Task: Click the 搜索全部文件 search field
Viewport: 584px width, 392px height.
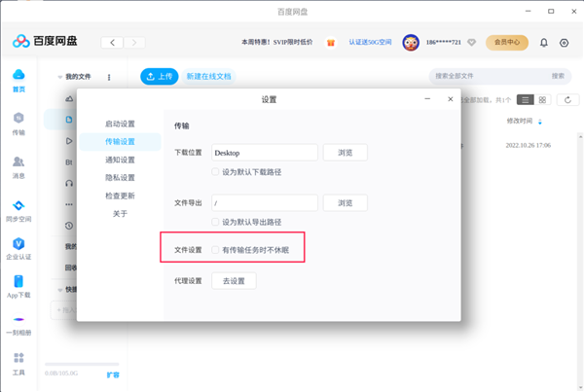Action: click(x=487, y=76)
